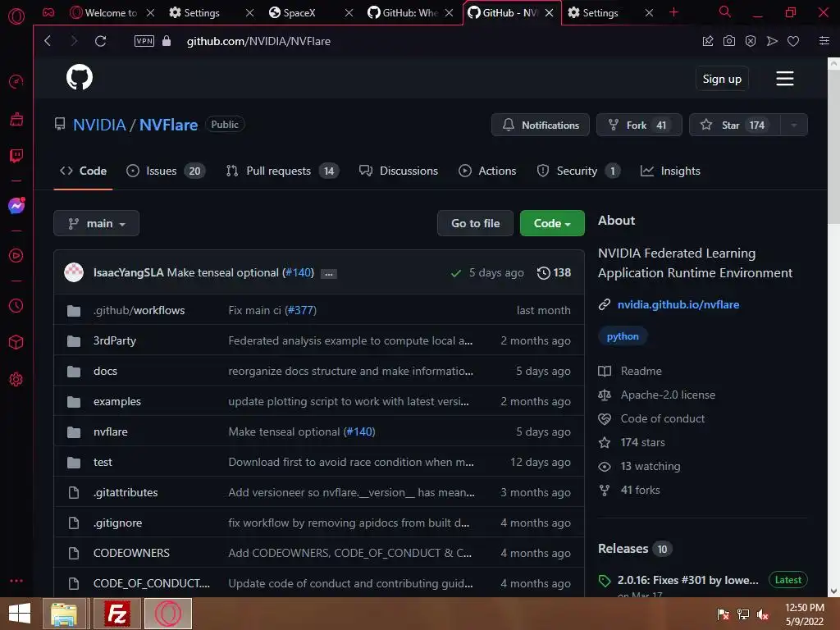The height and width of the screenshot is (630, 840).
Task: Switch to the Welcome tab
Action: pos(111,12)
